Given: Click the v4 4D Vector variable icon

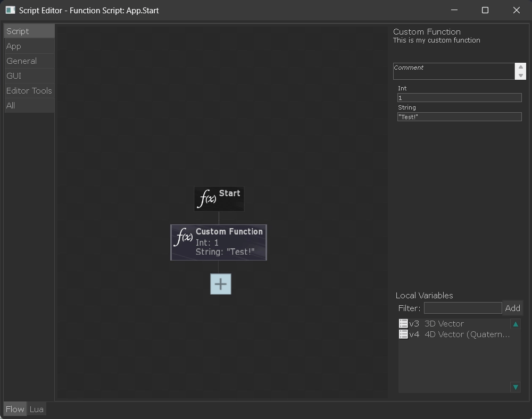Looking at the screenshot, I should point(403,334).
